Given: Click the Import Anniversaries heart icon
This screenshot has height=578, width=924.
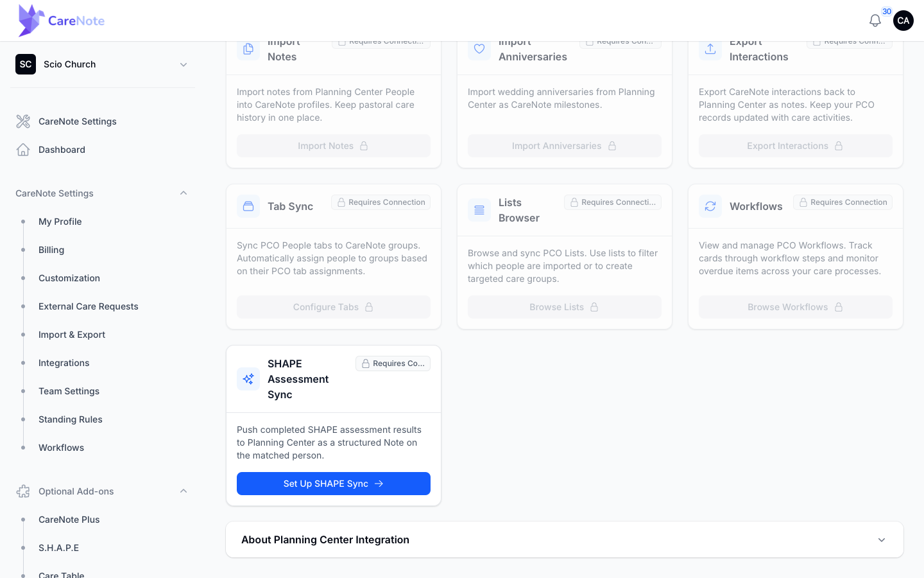Looking at the screenshot, I should (479, 49).
